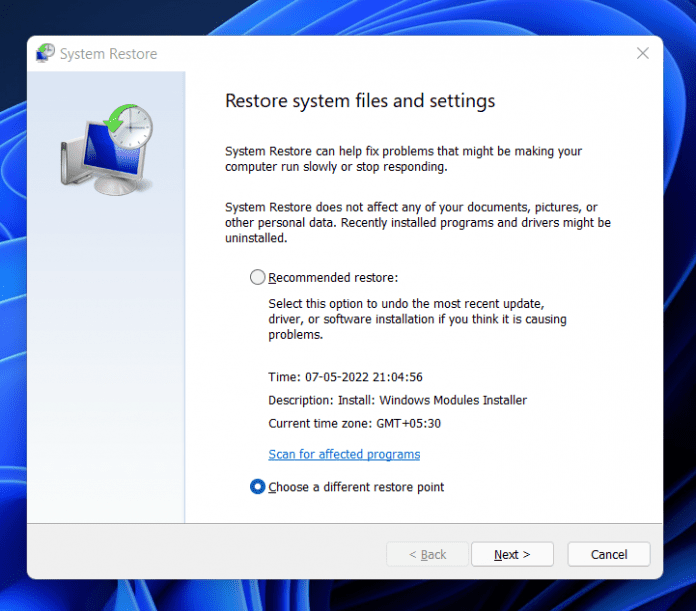Click the paragraph about documents and personal data
696x611 pixels.
(x=417, y=222)
